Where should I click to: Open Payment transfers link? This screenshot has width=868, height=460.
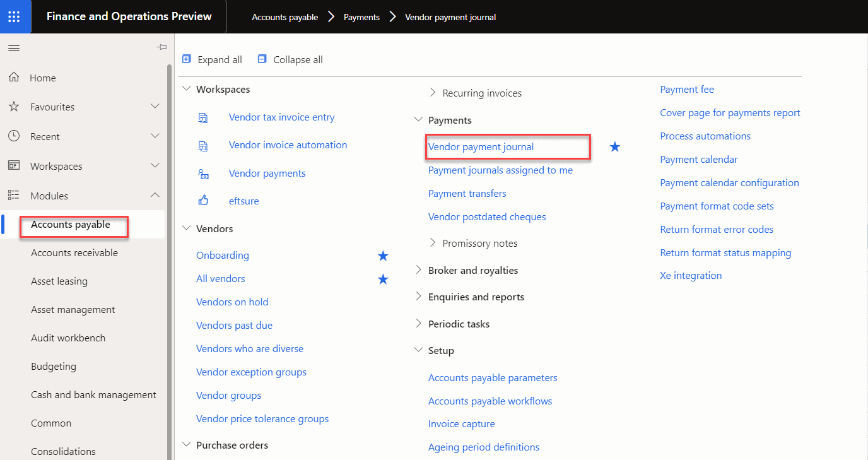click(x=467, y=194)
